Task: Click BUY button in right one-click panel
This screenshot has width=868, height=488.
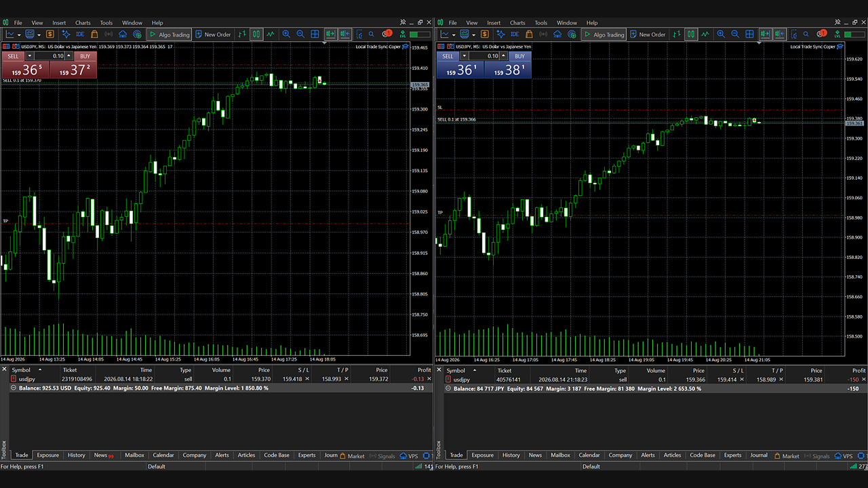Action: pyautogui.click(x=519, y=56)
